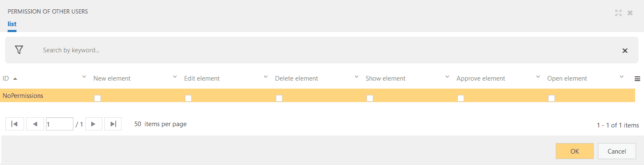Confirm with the OK button
Viewport: 644px width, 165px height.
click(x=575, y=151)
